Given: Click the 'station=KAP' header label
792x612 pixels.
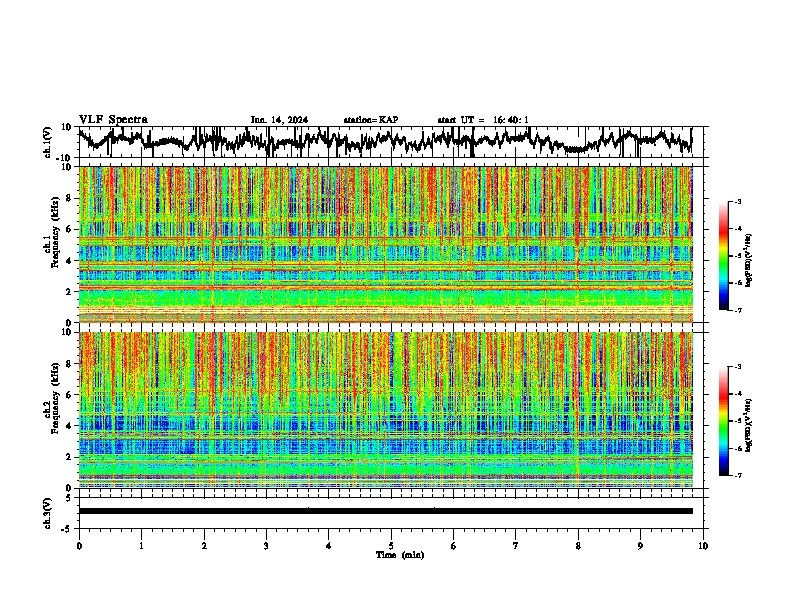Looking at the screenshot, I should 371,120.
